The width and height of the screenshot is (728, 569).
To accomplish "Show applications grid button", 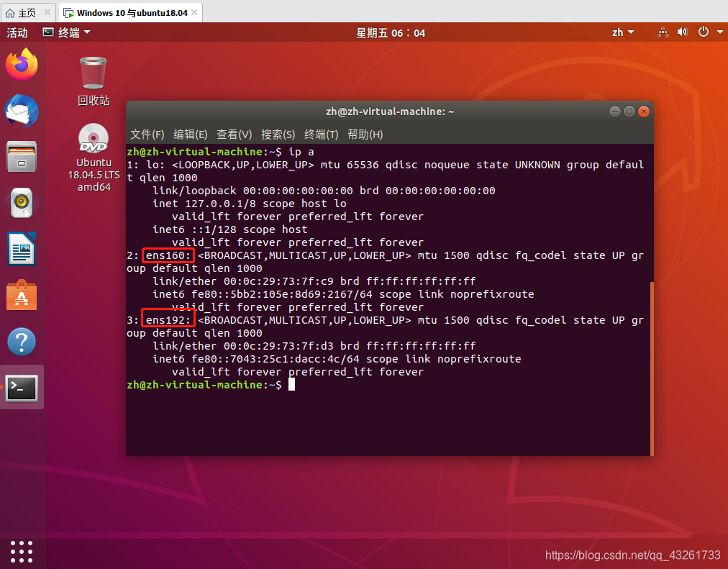I will [x=22, y=551].
